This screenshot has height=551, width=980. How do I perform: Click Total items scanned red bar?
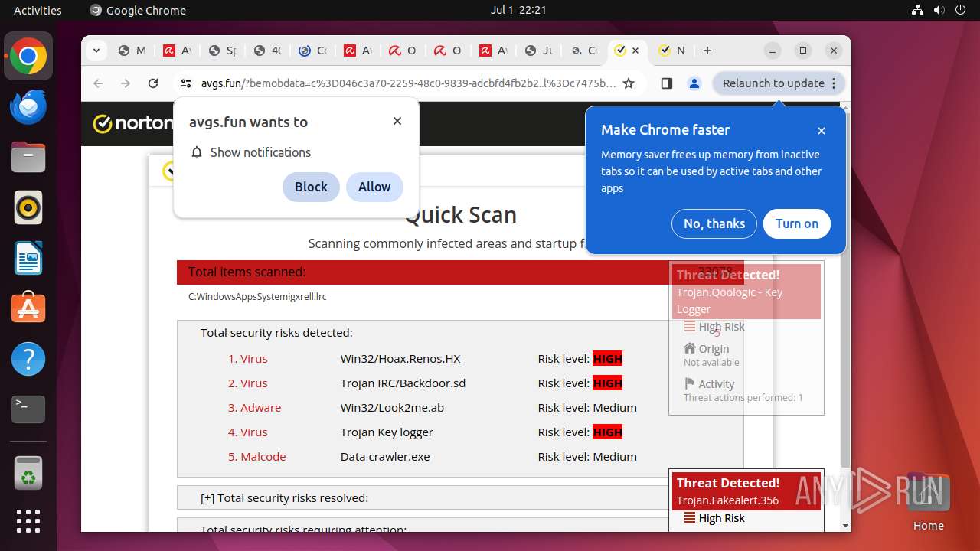click(x=460, y=272)
